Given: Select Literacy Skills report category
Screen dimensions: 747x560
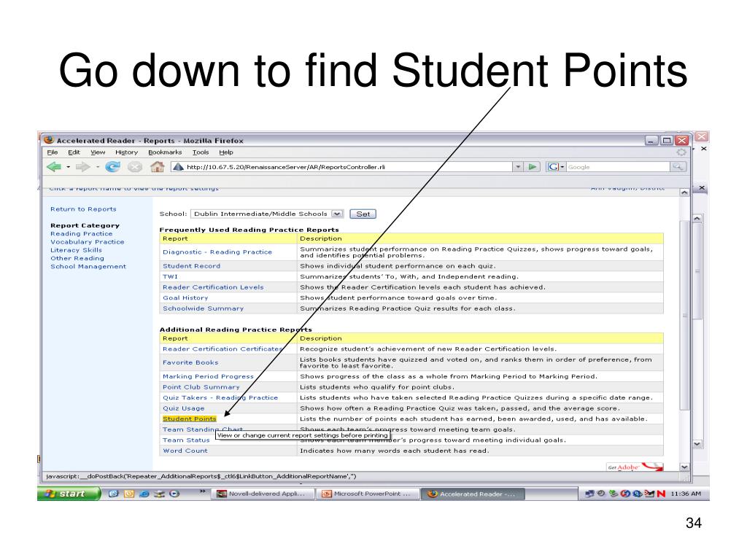Looking at the screenshot, I should coord(76,250).
